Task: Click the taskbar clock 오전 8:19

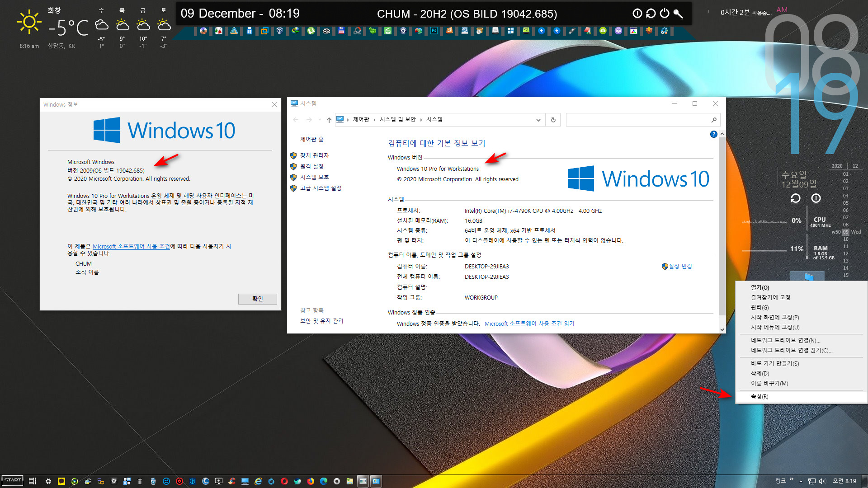Action: [x=844, y=481]
